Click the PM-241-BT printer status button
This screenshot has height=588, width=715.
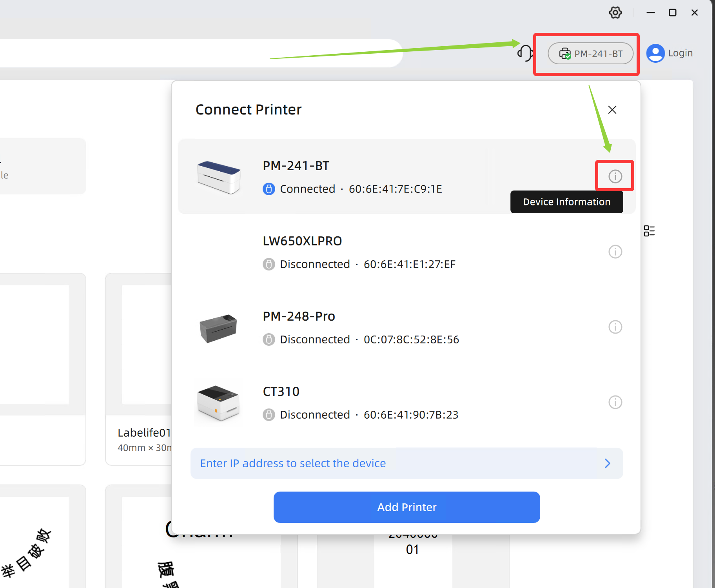pos(590,53)
